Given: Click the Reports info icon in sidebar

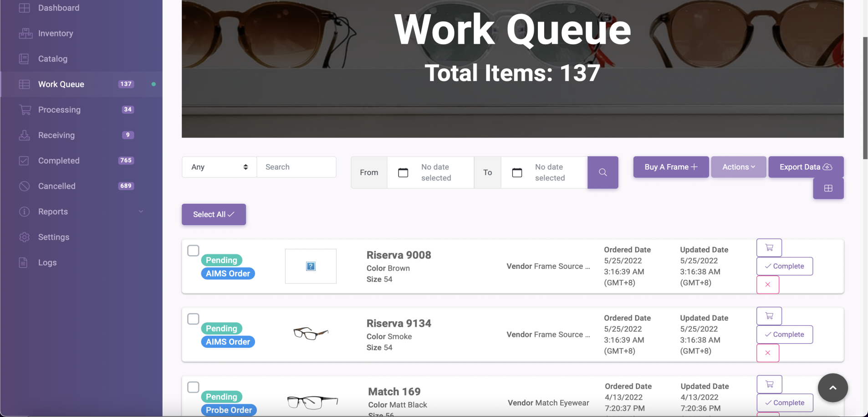Looking at the screenshot, I should pos(24,211).
